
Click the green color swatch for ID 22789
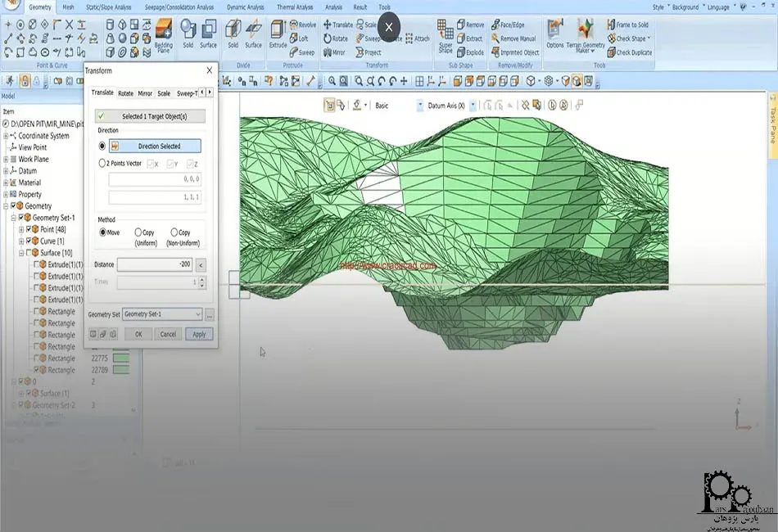(121, 370)
